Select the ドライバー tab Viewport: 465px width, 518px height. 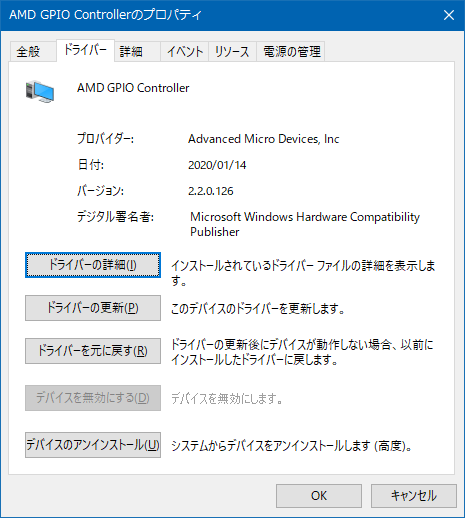point(86,50)
